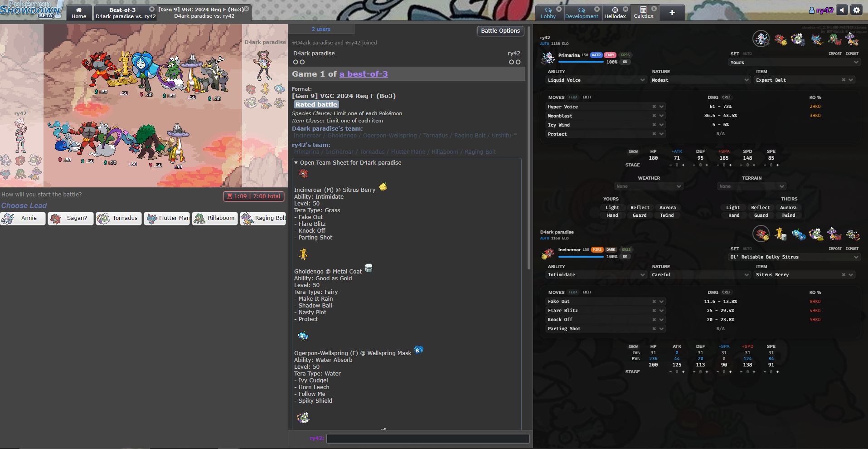Open the Weather dropdown
The height and width of the screenshot is (449, 868).
(649, 186)
